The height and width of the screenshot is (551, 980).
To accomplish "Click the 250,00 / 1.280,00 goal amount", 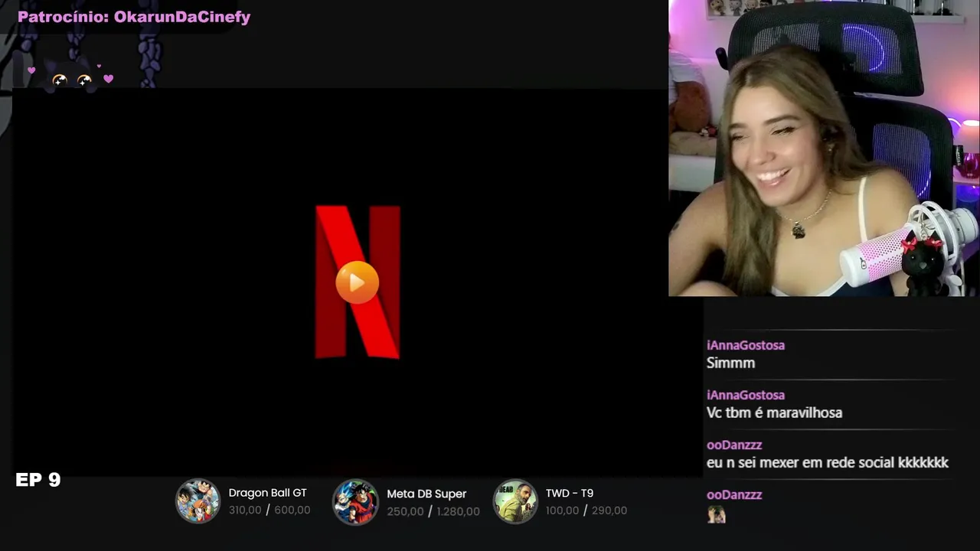I will pos(433,511).
